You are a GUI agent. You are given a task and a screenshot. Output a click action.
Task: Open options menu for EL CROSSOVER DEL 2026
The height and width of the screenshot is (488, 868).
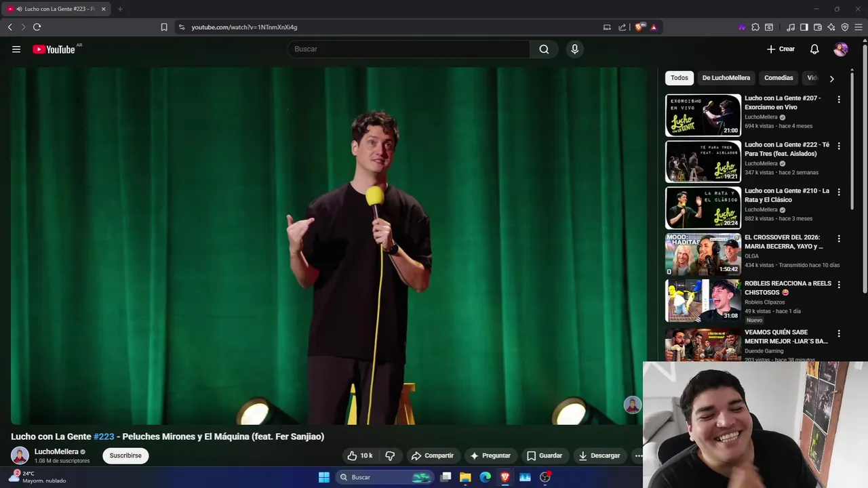tap(839, 239)
